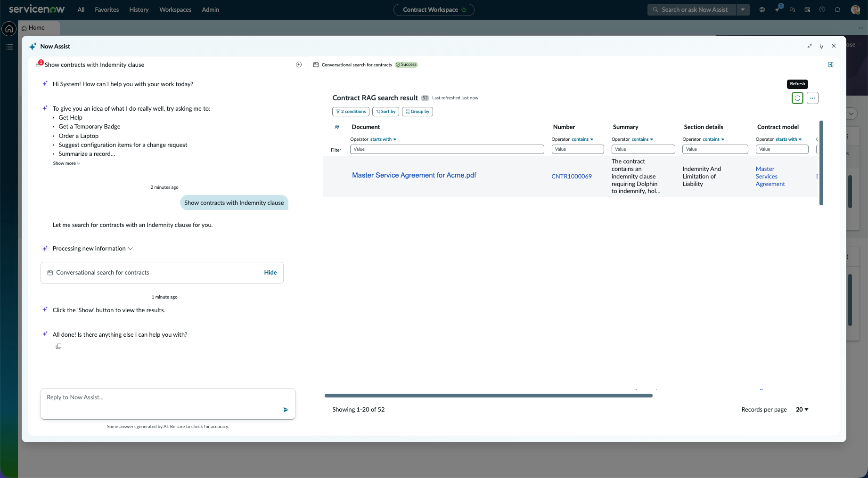Screen dimensions: 868x478
Task: Open the Favorites menu
Action: pos(107,9)
